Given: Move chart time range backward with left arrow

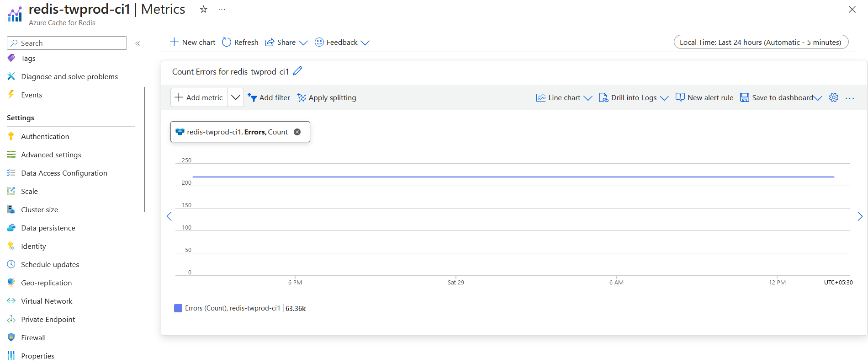Looking at the screenshot, I should point(169,216).
